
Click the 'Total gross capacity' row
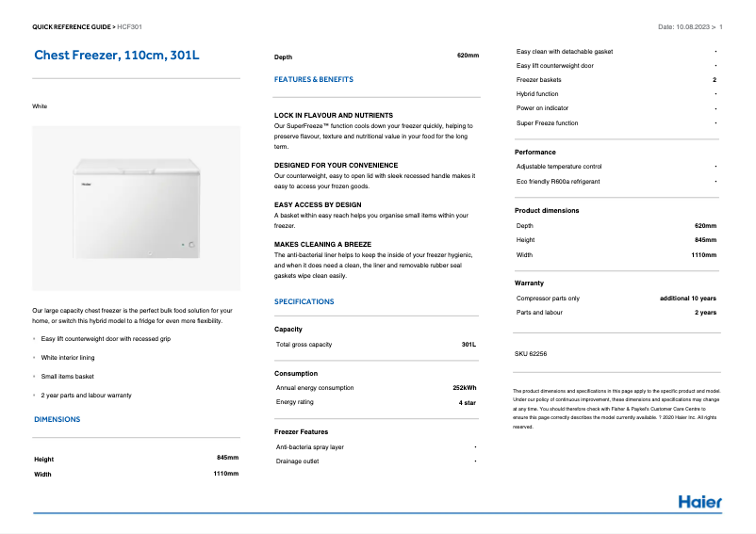pos(304,345)
